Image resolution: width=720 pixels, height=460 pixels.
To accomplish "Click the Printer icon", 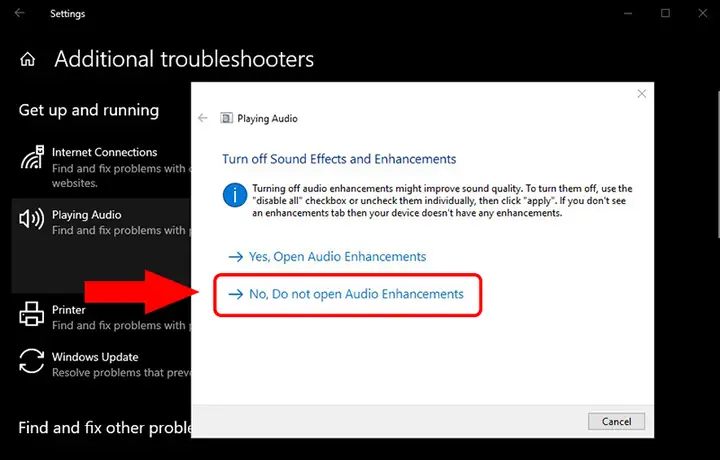I will tap(32, 314).
